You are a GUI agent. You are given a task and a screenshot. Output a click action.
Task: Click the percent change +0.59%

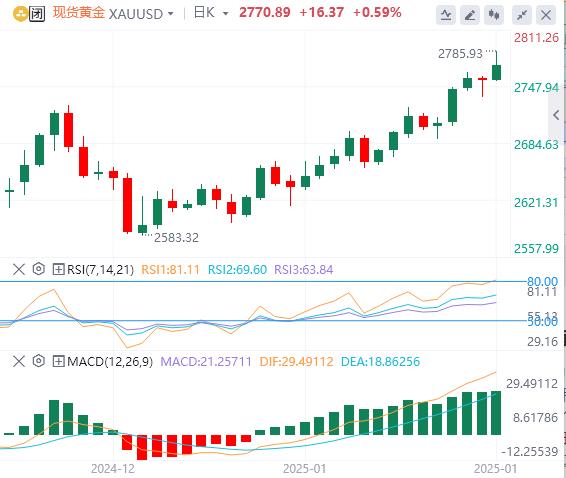click(x=377, y=13)
